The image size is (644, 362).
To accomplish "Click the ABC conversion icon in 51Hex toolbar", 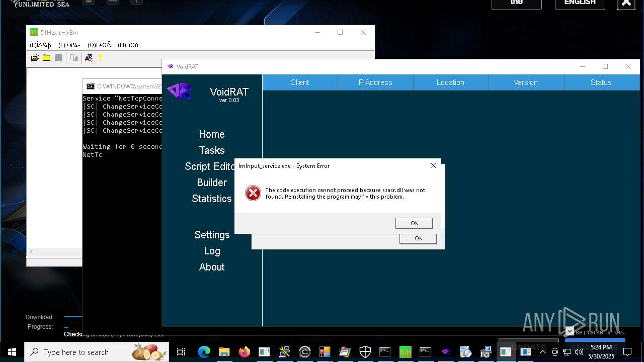I will coord(89,58).
